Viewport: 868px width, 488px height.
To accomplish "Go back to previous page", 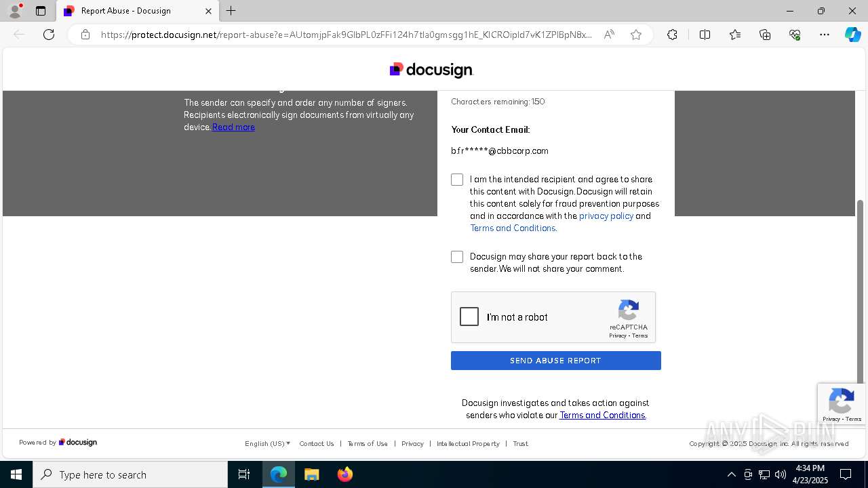I will tap(19, 35).
